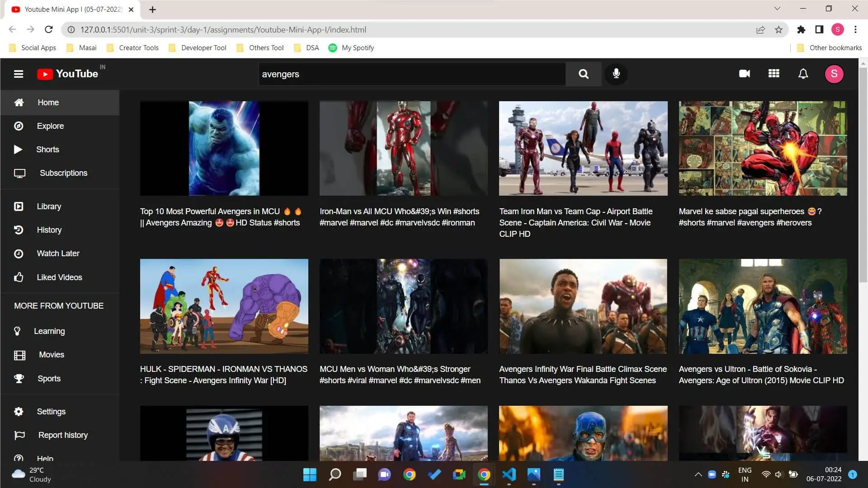Activate voice search microphone
868x488 pixels.
tap(616, 74)
